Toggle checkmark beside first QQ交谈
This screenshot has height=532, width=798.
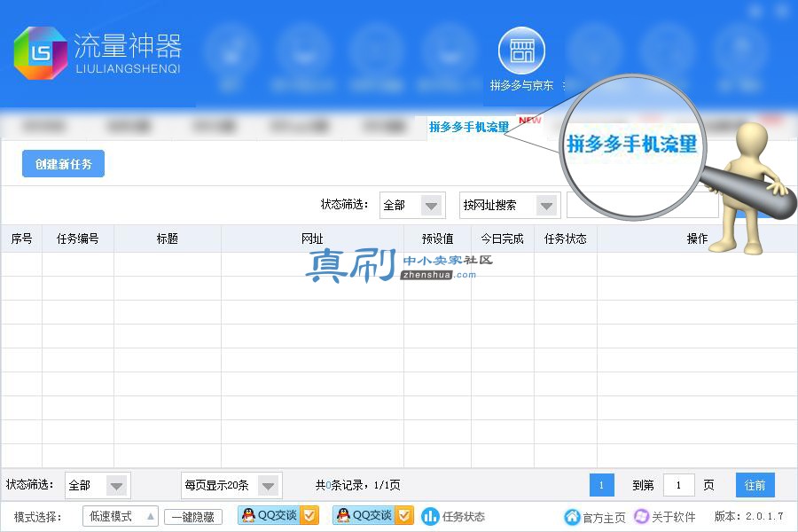coord(309,515)
